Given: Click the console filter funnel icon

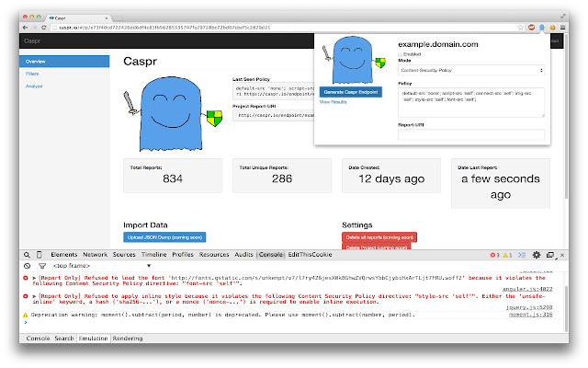Looking at the screenshot, I should [x=42, y=266].
